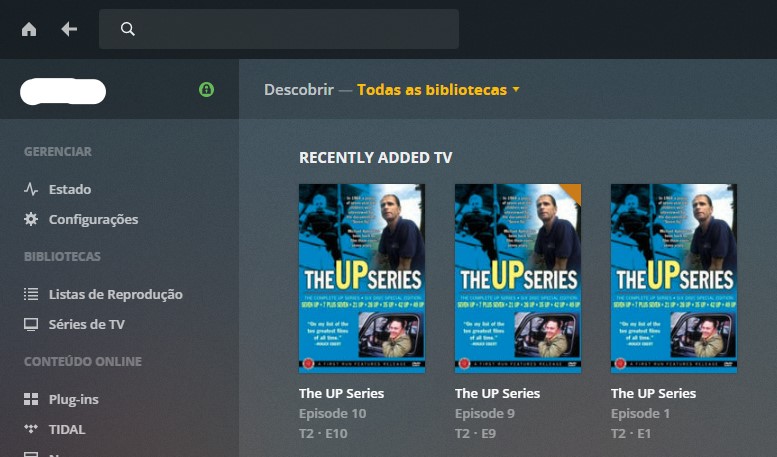Click the server name in sidebar header
Image resolution: width=777 pixels, height=457 pixels.
(x=63, y=92)
